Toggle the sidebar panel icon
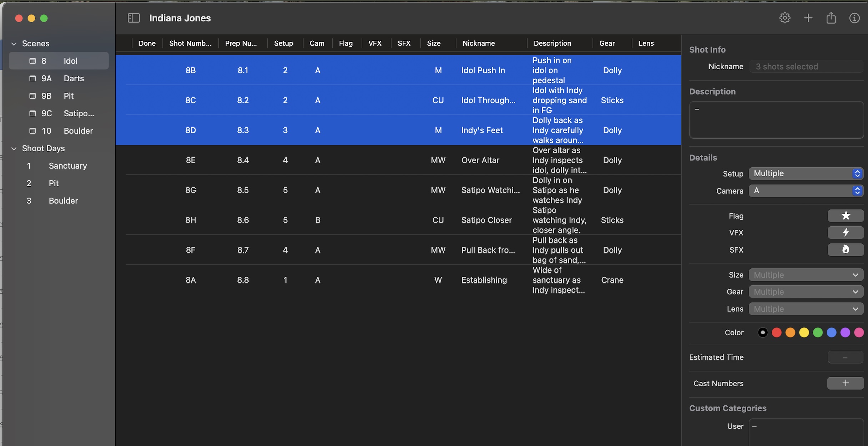The image size is (868, 446). click(x=133, y=18)
